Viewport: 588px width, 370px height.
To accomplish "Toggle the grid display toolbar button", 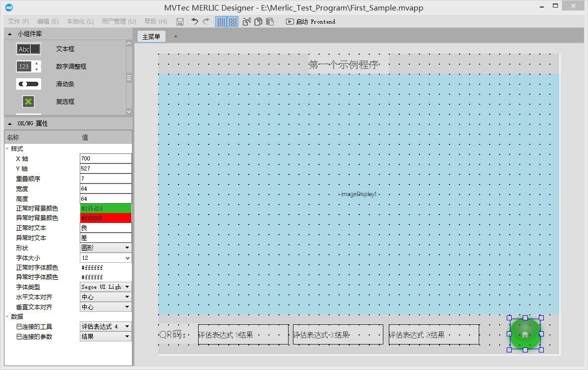I will click(x=221, y=22).
